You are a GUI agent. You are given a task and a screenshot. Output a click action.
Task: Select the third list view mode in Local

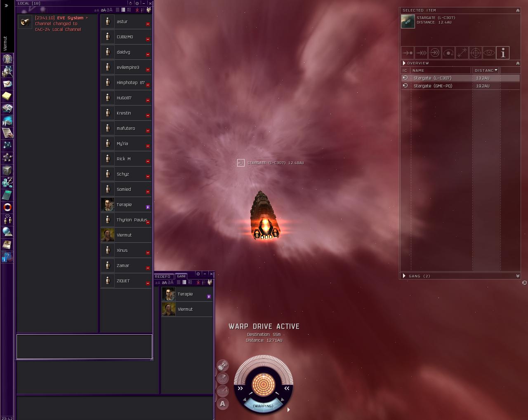click(129, 10)
